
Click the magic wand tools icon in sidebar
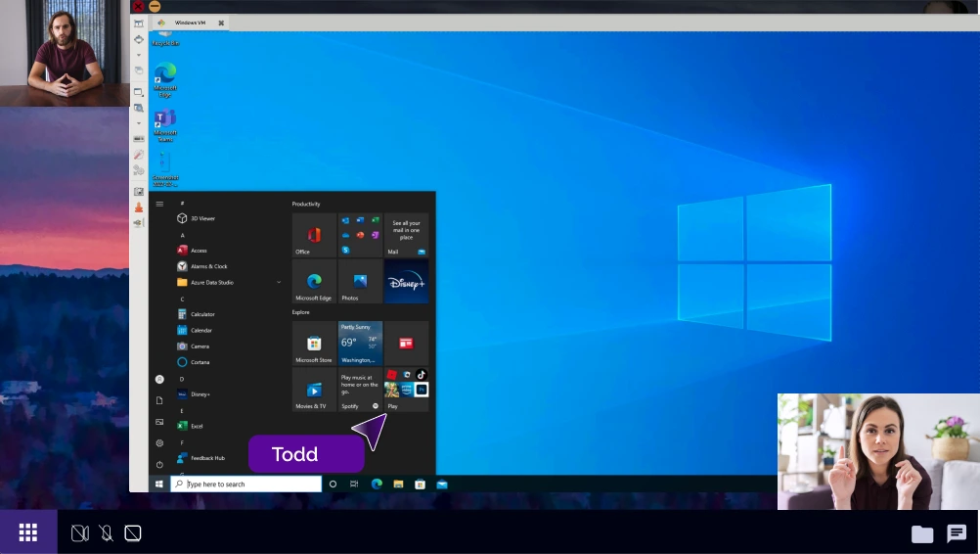point(139,155)
